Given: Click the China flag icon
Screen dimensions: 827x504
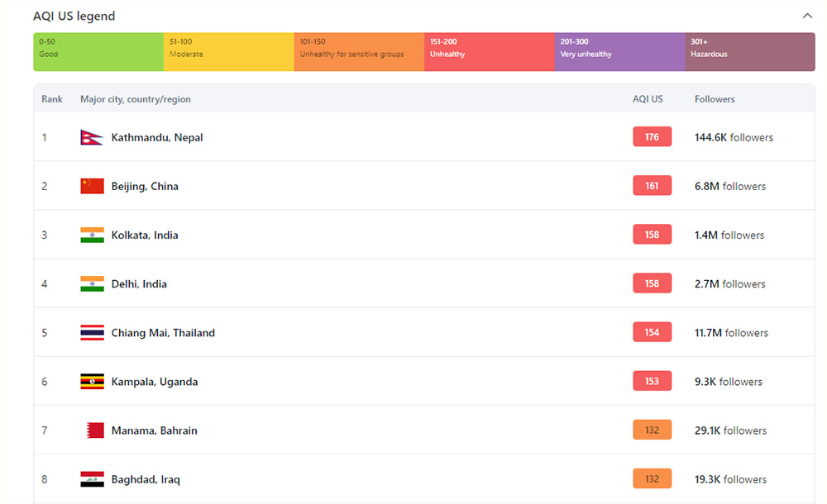Looking at the screenshot, I should click(x=92, y=186).
